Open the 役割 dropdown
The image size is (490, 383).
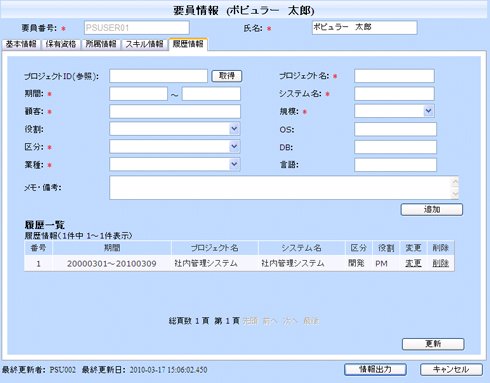coord(175,129)
